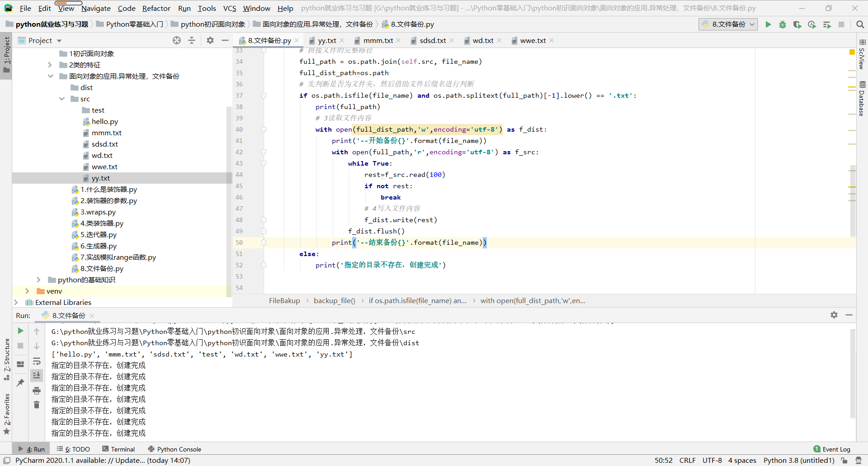Clear all Run console output
Image resolution: width=868 pixels, height=466 pixels.
(x=37, y=405)
